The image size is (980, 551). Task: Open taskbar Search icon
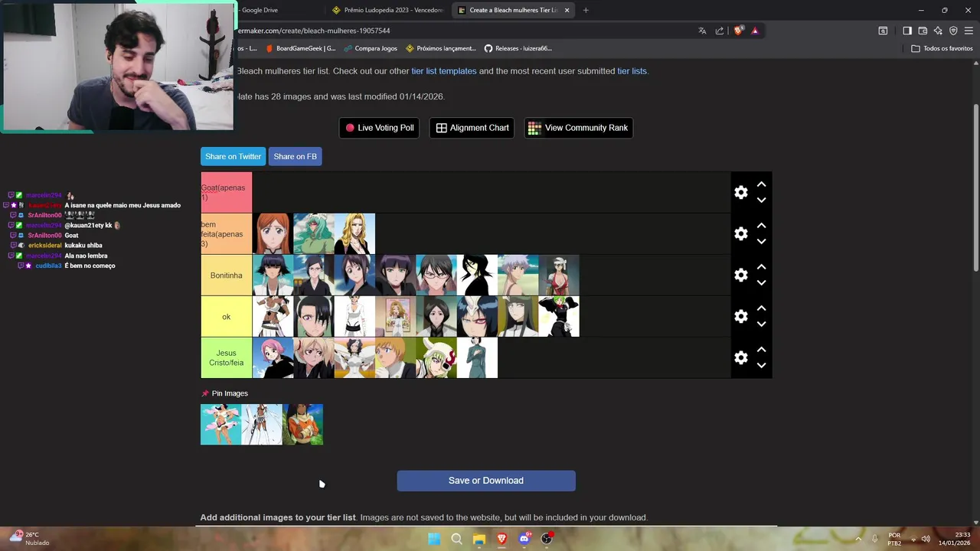[456, 539]
